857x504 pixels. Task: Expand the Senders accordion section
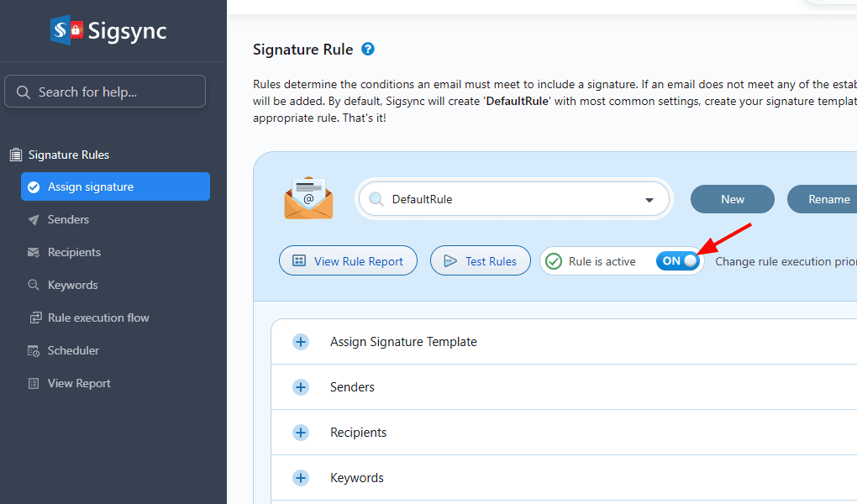point(301,387)
